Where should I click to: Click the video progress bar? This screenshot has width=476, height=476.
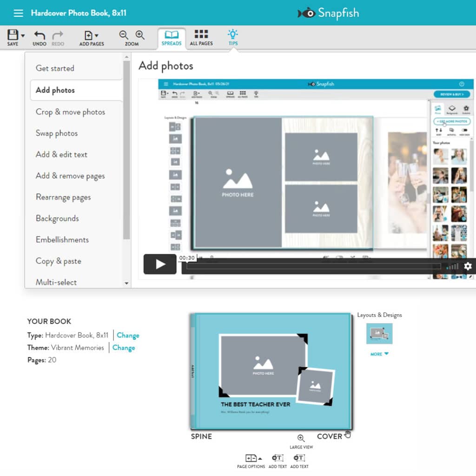[x=313, y=266]
